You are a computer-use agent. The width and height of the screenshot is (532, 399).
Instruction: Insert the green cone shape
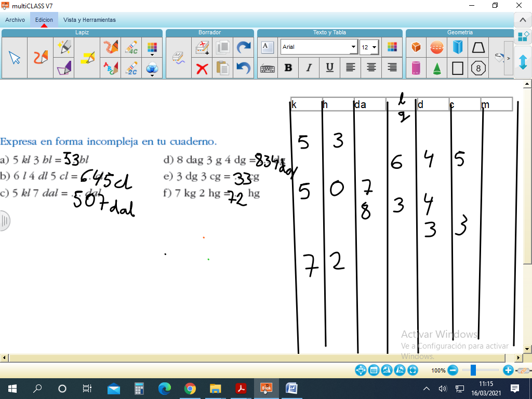(x=436, y=68)
